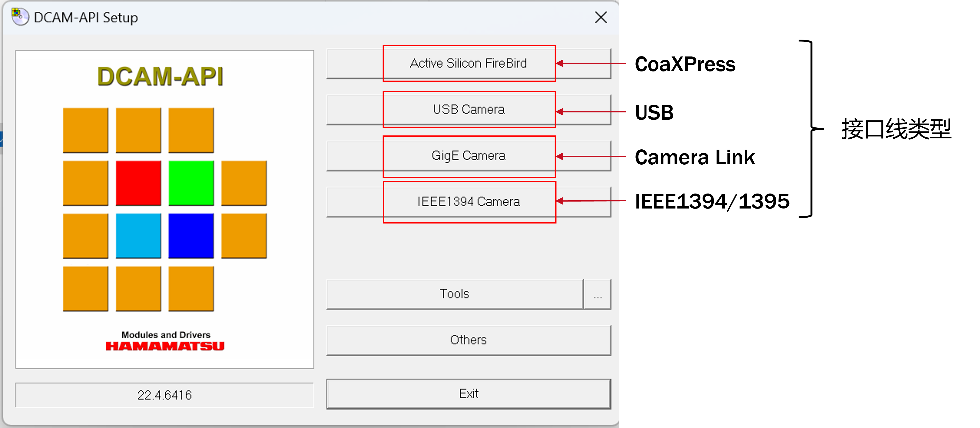Click the dark blue square in the logo
This screenshot has height=428, width=980.
191,236
